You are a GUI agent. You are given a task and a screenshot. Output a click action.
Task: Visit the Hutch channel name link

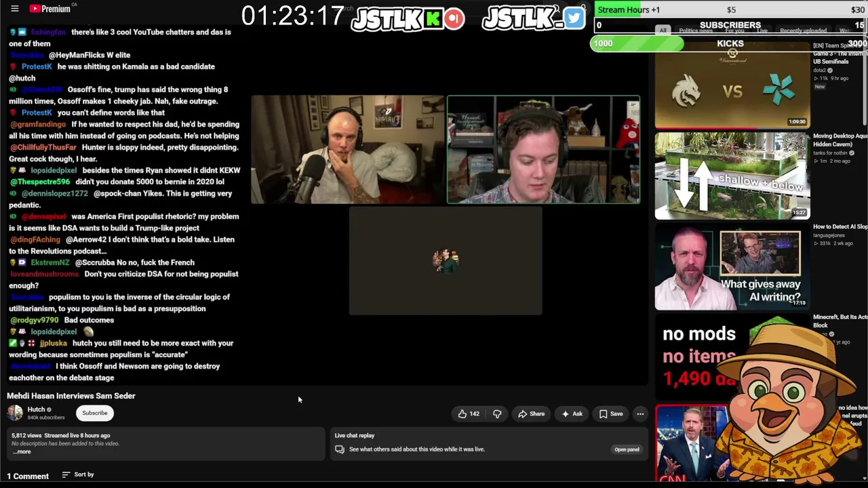coord(36,409)
